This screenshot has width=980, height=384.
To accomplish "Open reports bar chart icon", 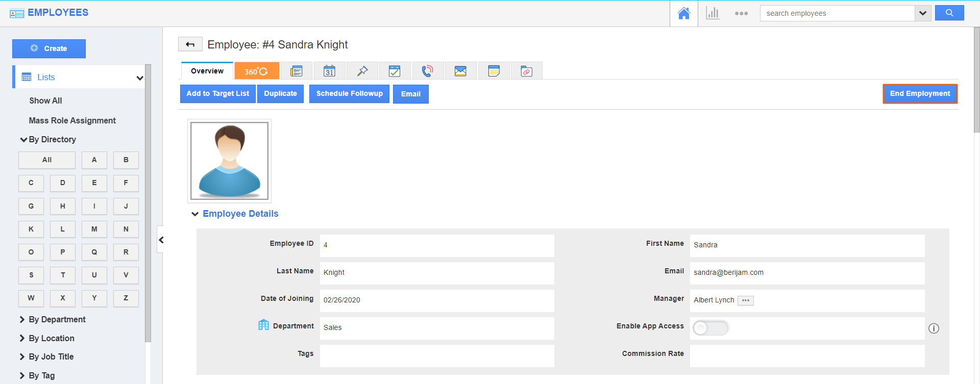I will (x=713, y=13).
